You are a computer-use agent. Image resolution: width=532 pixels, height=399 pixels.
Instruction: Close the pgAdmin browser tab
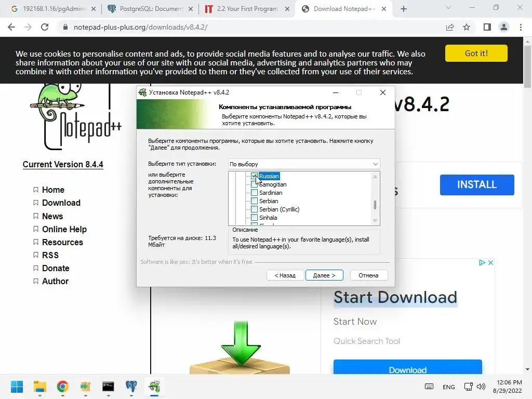tap(94, 9)
